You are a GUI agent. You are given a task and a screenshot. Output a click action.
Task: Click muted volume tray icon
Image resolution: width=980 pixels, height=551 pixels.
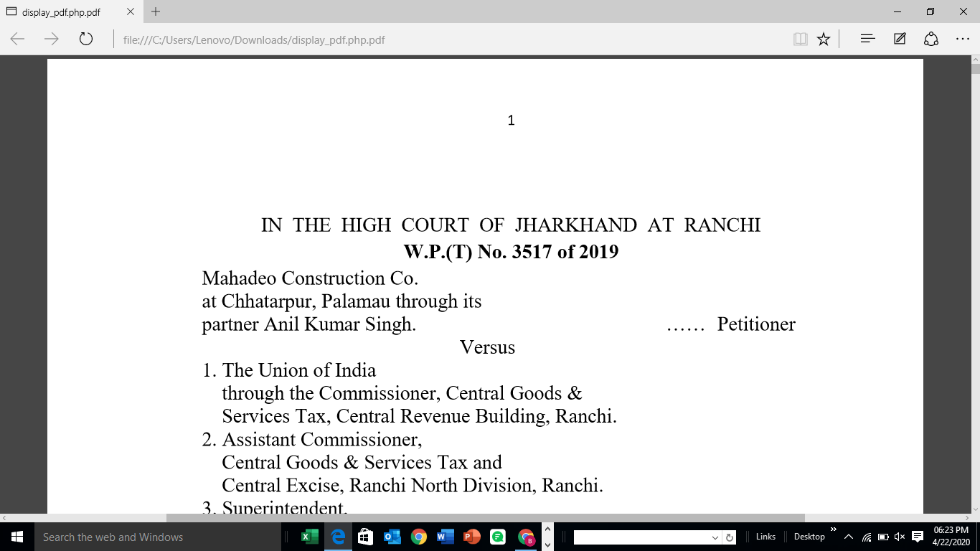[x=900, y=537]
